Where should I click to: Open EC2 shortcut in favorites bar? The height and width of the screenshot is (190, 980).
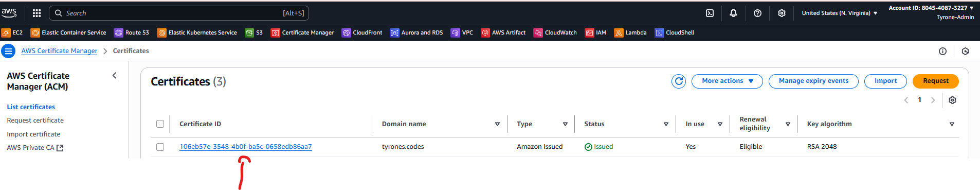[12, 32]
